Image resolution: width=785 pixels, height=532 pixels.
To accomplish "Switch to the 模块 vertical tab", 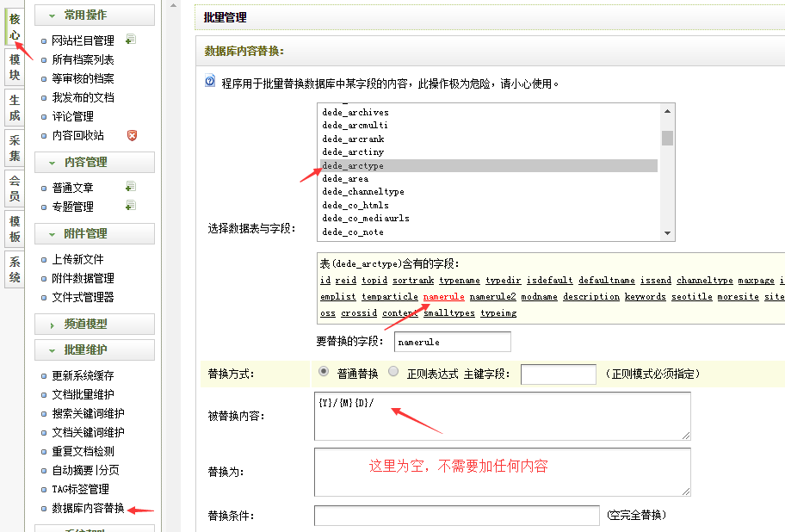I will pyautogui.click(x=15, y=67).
